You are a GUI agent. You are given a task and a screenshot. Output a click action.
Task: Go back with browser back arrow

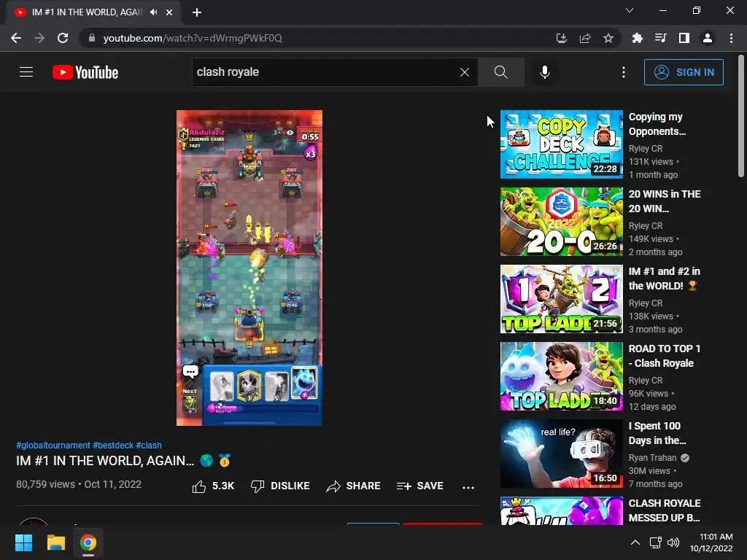pyautogui.click(x=16, y=38)
